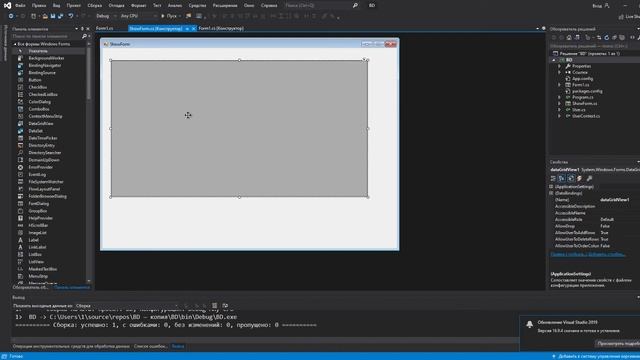Choose CheckedListBox from the toolbox
The image size is (640, 360).
[43, 95]
